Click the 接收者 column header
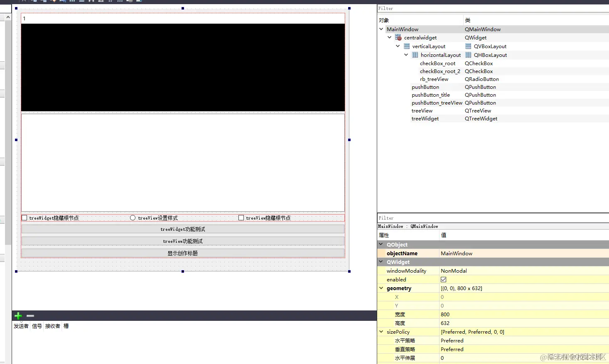The height and width of the screenshot is (364, 609). pos(53,326)
